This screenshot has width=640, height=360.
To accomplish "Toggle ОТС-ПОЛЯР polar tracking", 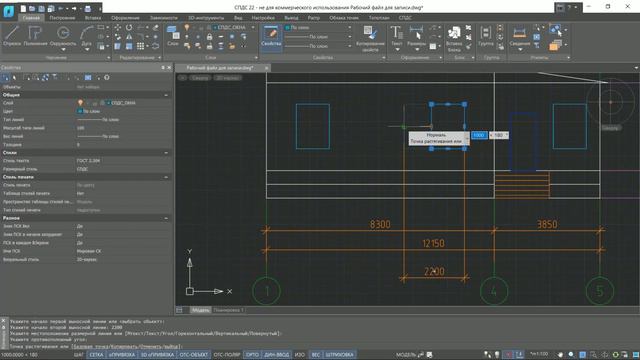I will pos(227,355).
